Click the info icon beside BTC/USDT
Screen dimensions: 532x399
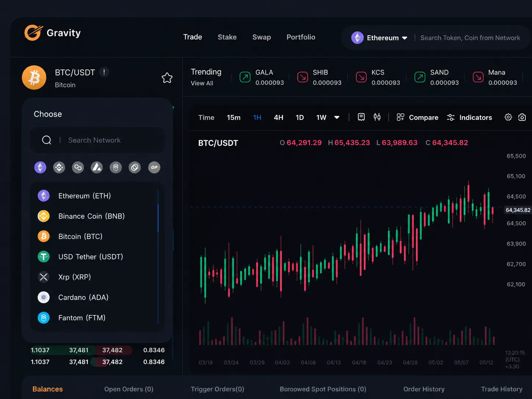coord(104,72)
